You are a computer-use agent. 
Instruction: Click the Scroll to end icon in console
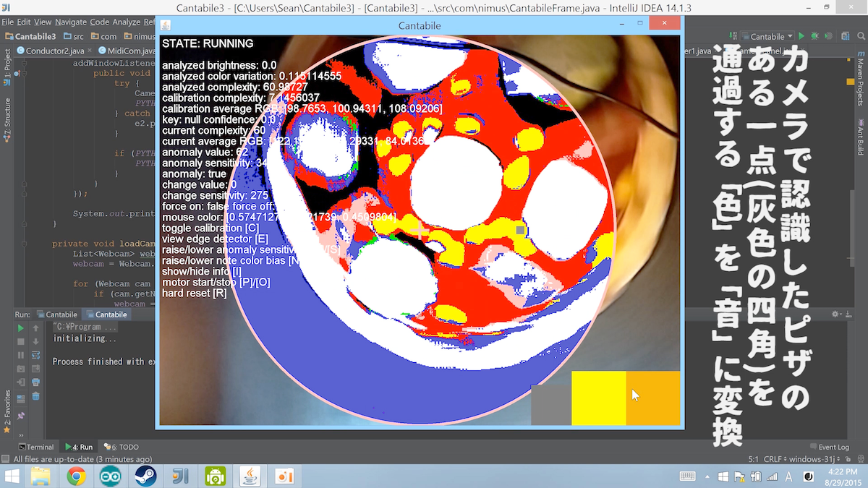tap(35, 369)
